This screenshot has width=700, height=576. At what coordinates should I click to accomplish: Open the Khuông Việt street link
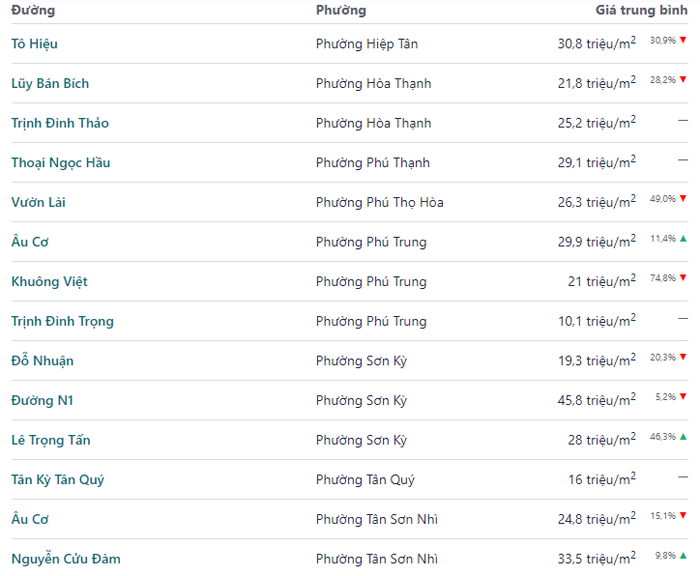coord(49,282)
